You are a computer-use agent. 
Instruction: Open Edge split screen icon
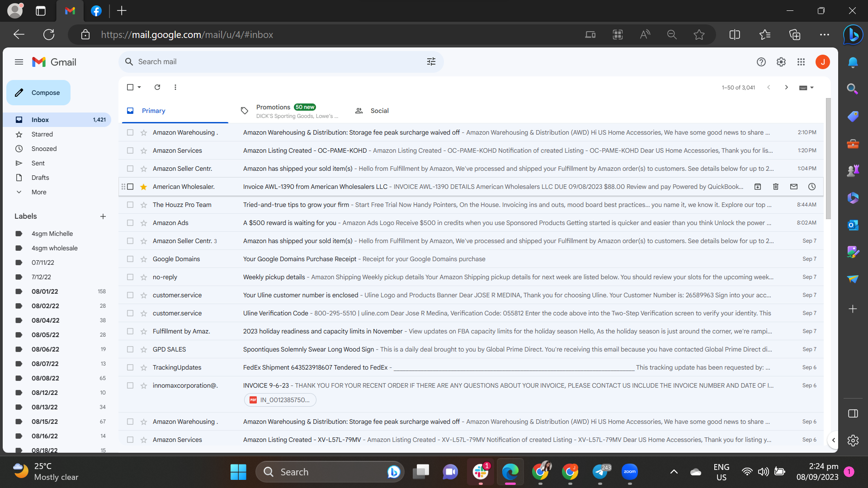coord(735,35)
